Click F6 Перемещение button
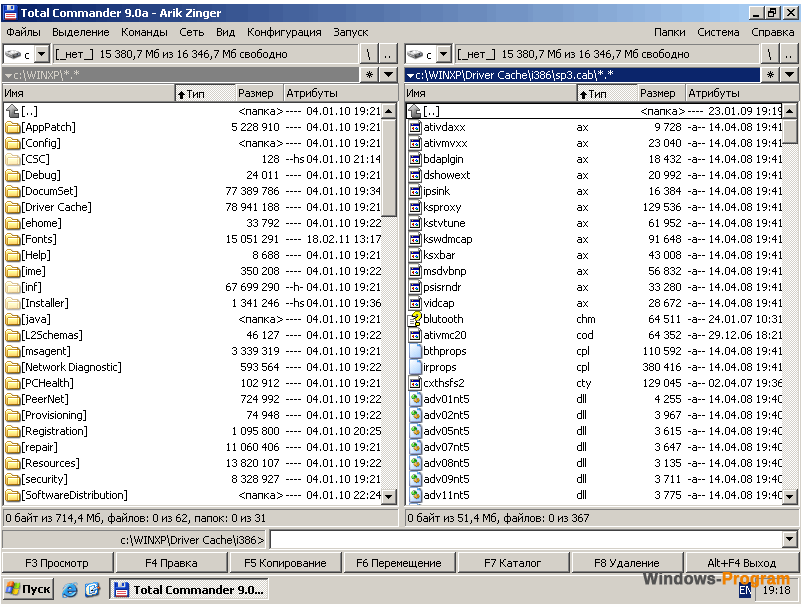Image resolution: width=802 pixels, height=607 pixels. 398,563
